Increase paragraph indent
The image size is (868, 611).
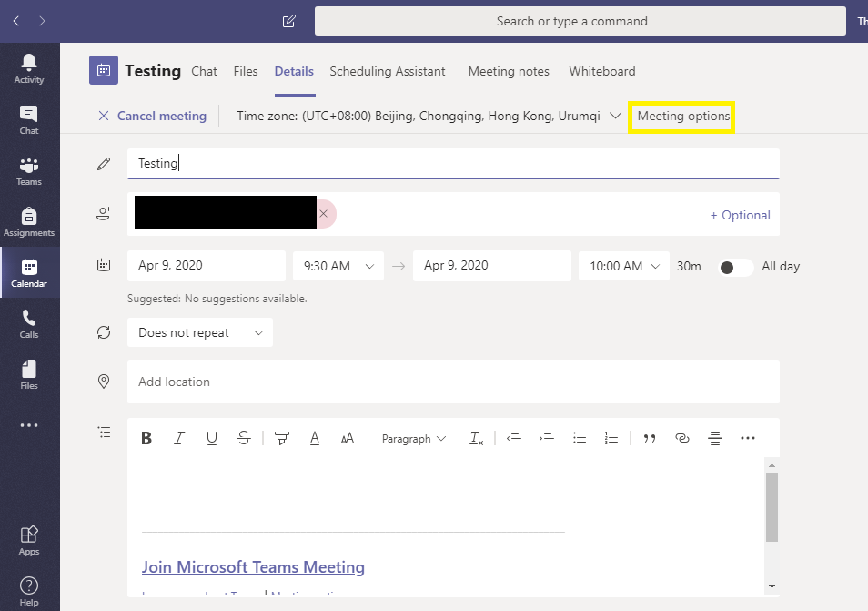(x=547, y=438)
